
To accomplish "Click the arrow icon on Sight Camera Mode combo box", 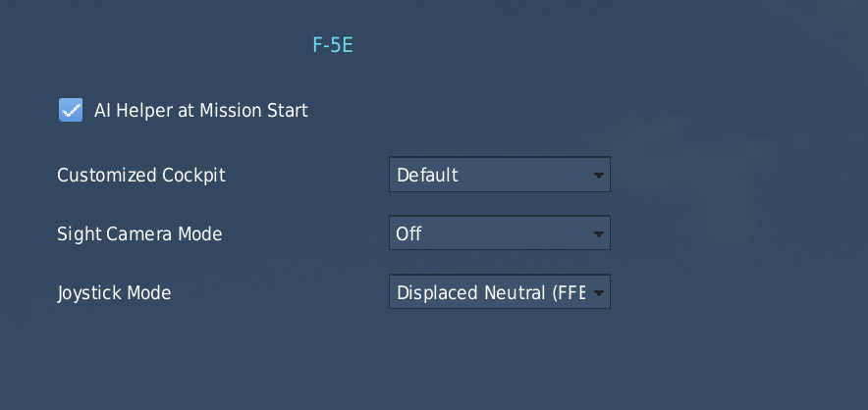I will click(x=598, y=234).
